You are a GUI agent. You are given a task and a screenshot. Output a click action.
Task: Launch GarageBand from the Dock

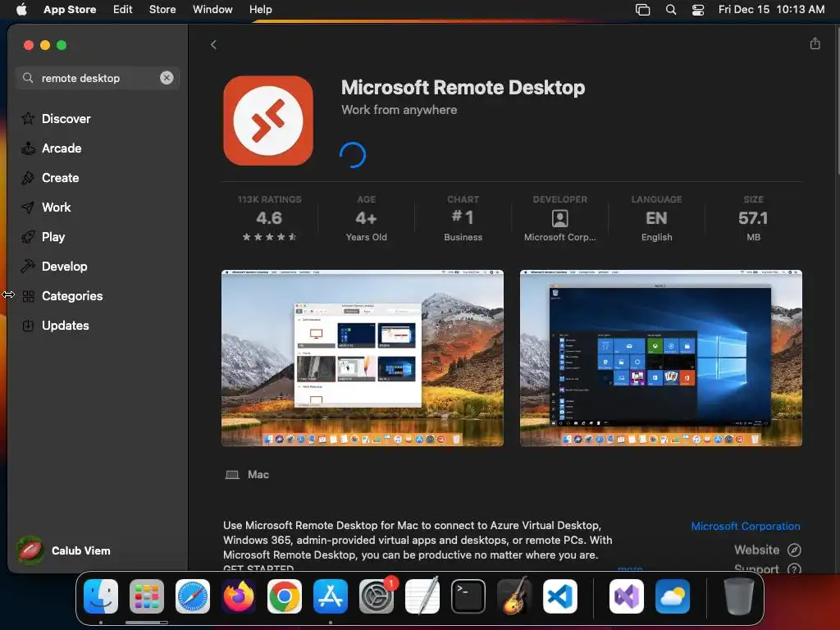point(514,596)
